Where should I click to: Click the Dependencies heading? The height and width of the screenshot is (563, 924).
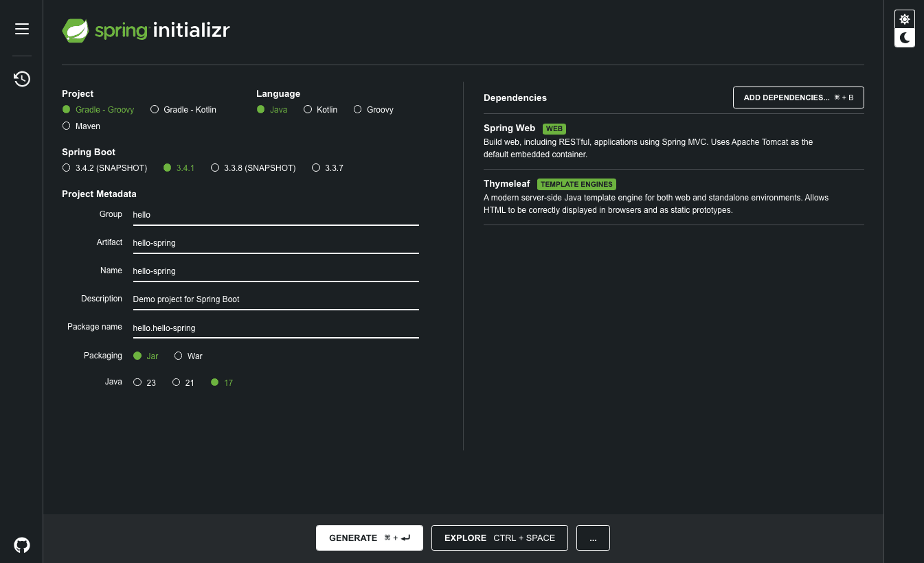click(x=515, y=98)
